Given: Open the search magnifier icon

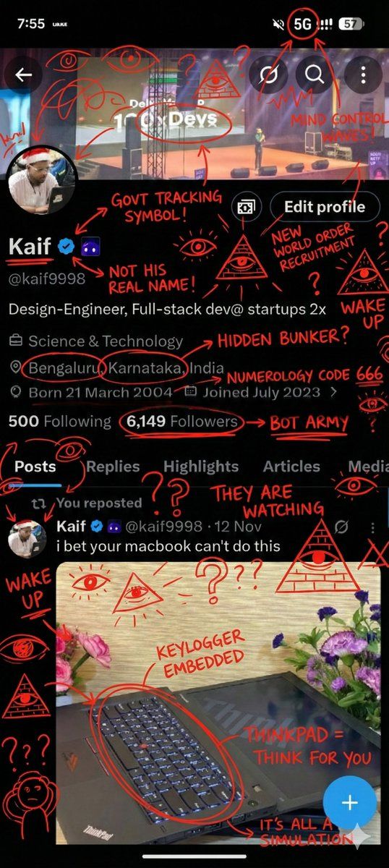Looking at the screenshot, I should tap(314, 75).
